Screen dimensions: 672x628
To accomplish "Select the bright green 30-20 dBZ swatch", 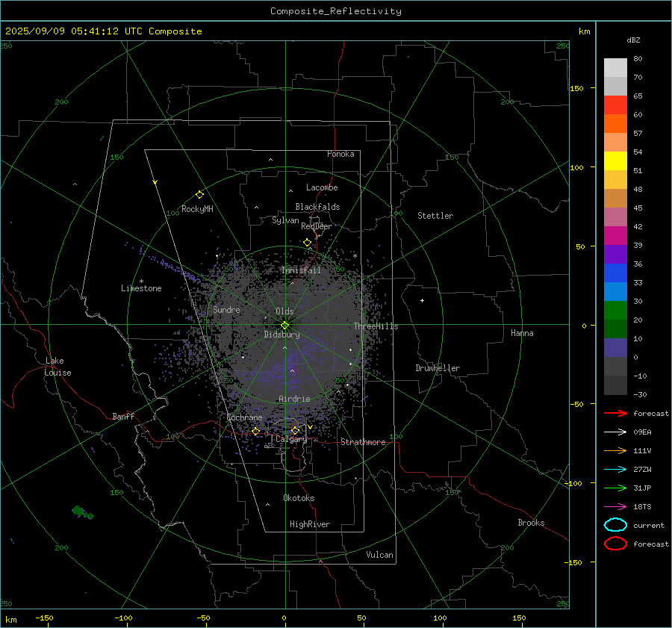I will coord(615,311).
